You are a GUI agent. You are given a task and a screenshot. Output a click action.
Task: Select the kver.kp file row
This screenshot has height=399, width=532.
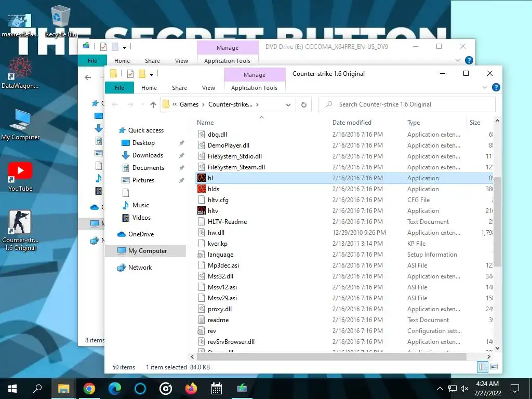click(x=344, y=243)
